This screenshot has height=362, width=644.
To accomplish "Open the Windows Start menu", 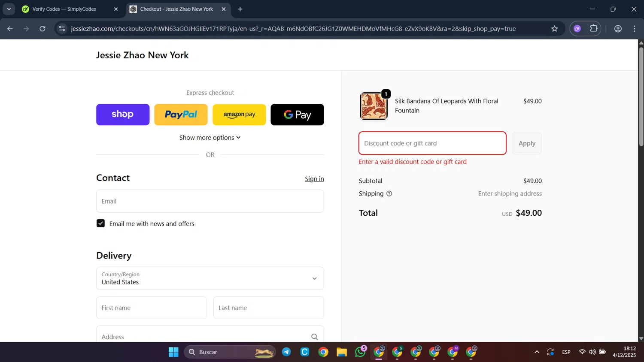I will pos(173,352).
